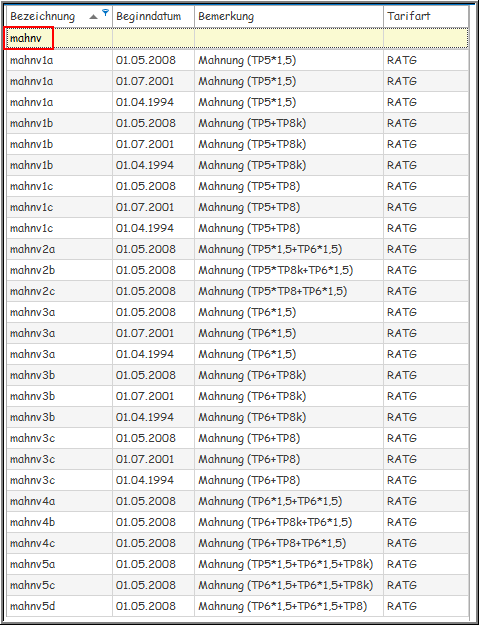Image resolution: width=479 pixels, height=625 pixels.
Task: Select mahnv1c row dated 01.04.1994
Action: pyautogui.click(x=238, y=228)
